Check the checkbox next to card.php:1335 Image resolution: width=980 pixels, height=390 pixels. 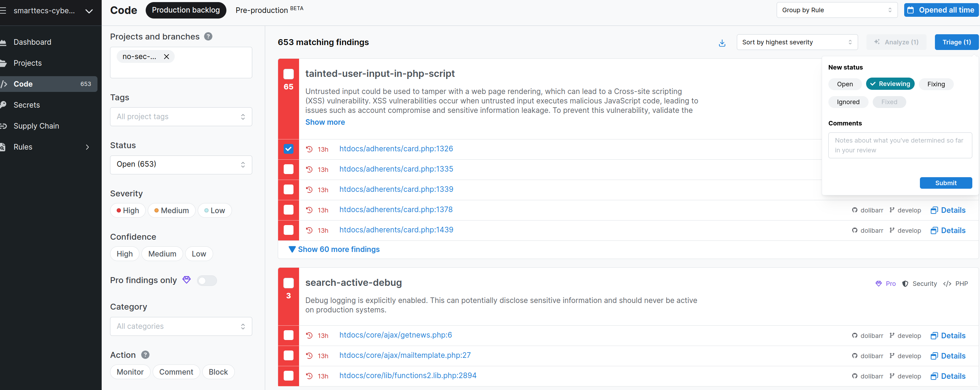288,169
